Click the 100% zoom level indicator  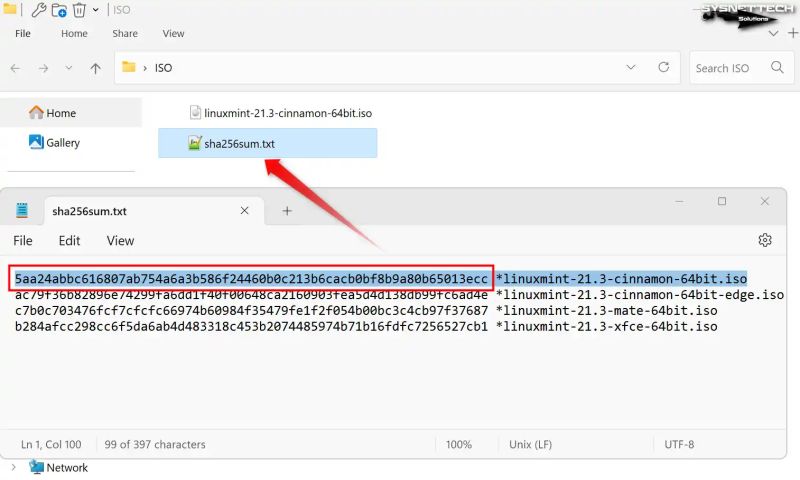459,444
